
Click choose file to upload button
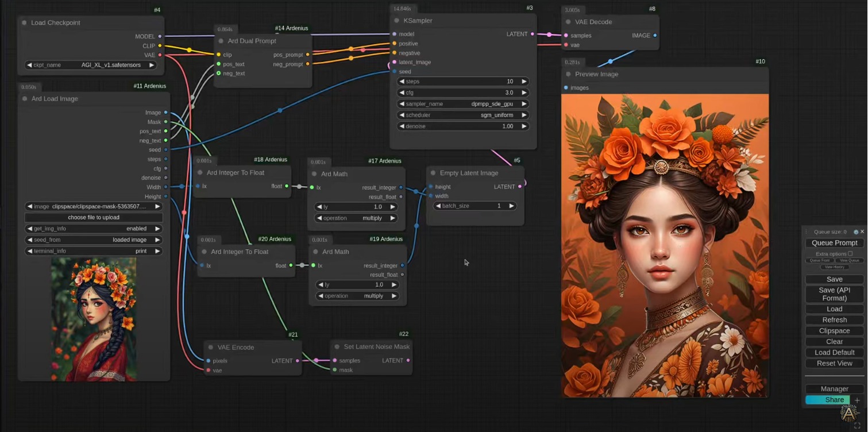(x=94, y=218)
